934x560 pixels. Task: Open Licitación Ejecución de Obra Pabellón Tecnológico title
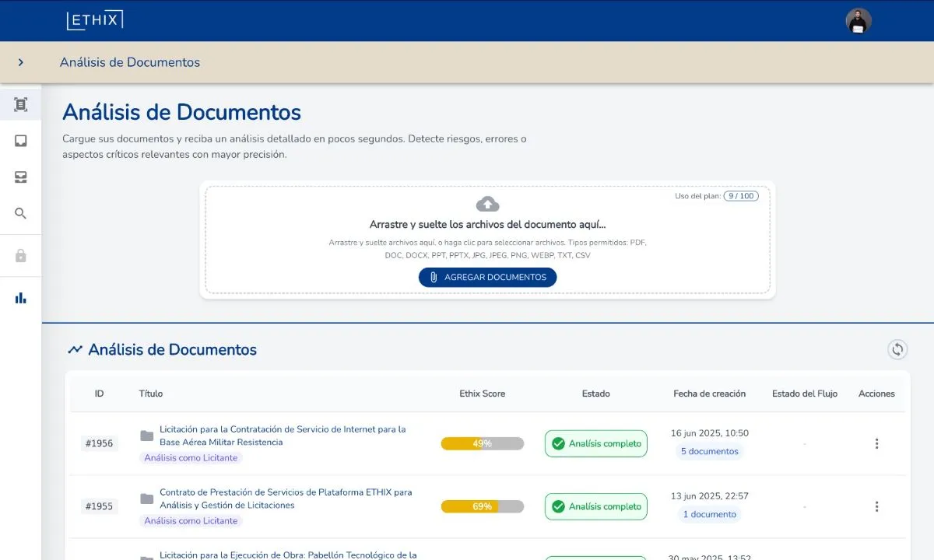click(288, 555)
